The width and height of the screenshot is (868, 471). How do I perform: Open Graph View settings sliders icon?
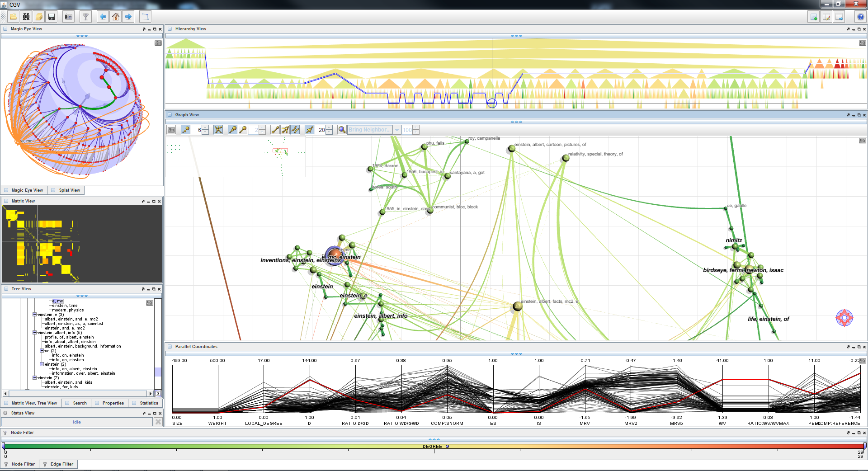(x=171, y=130)
